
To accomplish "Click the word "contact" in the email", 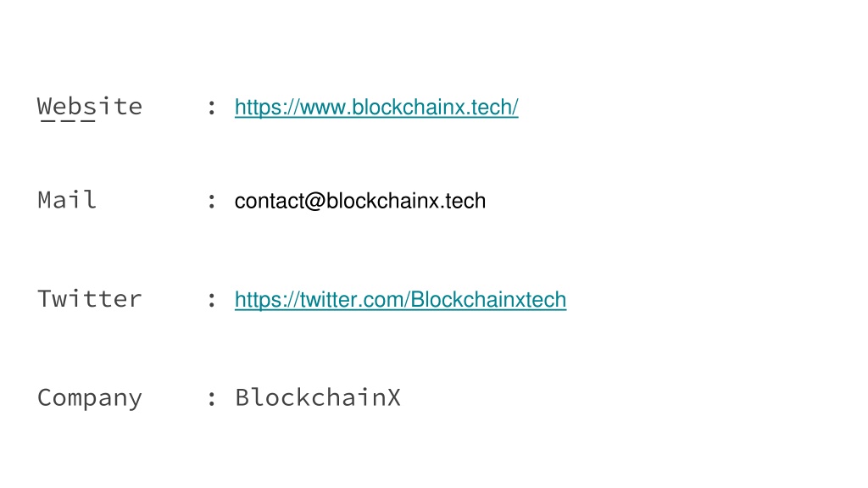I will tap(269, 202).
